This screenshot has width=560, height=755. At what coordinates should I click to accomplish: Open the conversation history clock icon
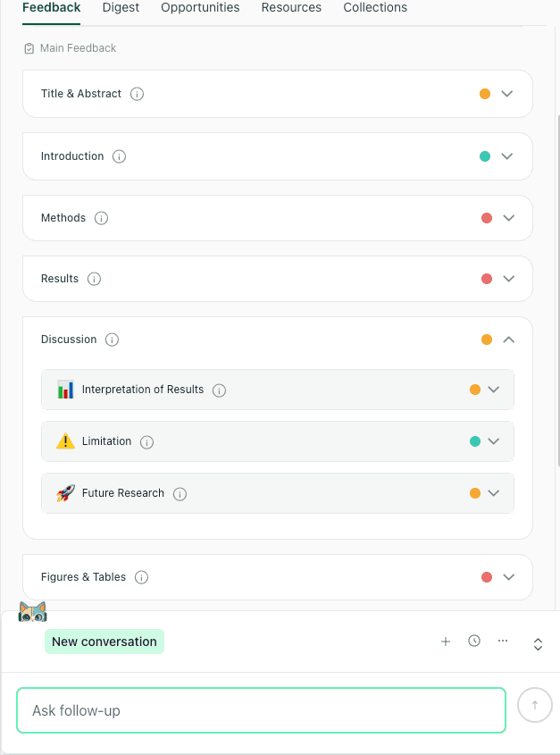pos(474,641)
